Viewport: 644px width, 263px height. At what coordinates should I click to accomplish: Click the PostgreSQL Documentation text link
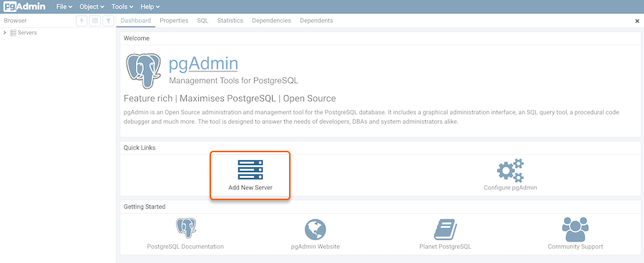pyautogui.click(x=185, y=247)
